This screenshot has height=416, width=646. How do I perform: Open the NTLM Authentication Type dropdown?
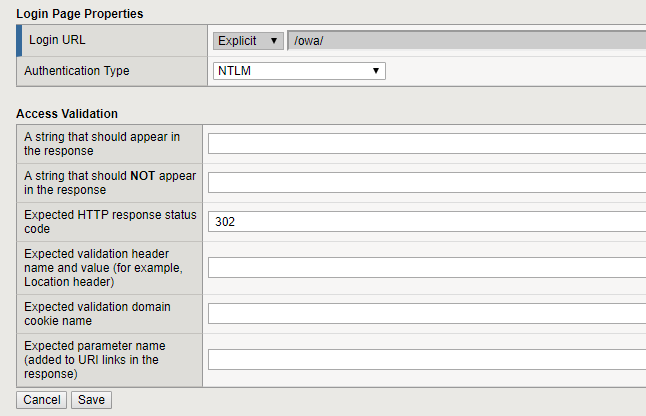300,71
